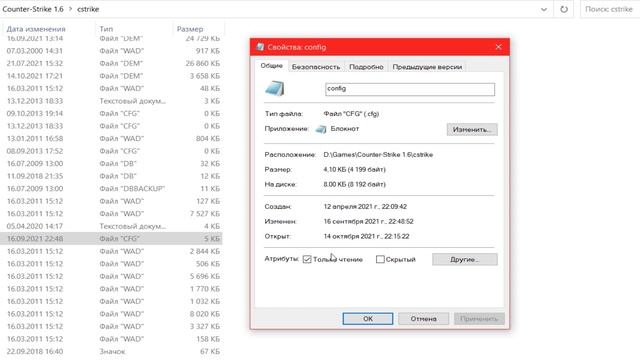Expand the address bar history dropdown
The width and height of the screenshot is (640, 360).
[x=544, y=9]
